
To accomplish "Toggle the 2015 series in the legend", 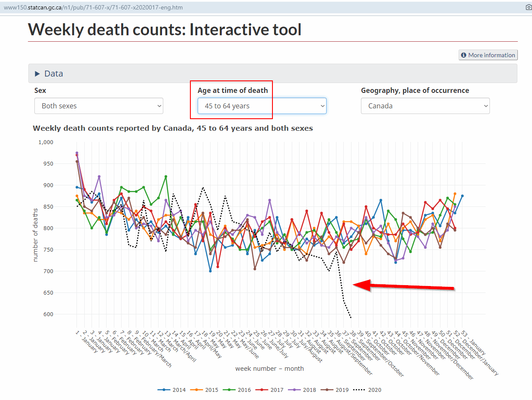I will pyautogui.click(x=204, y=390).
